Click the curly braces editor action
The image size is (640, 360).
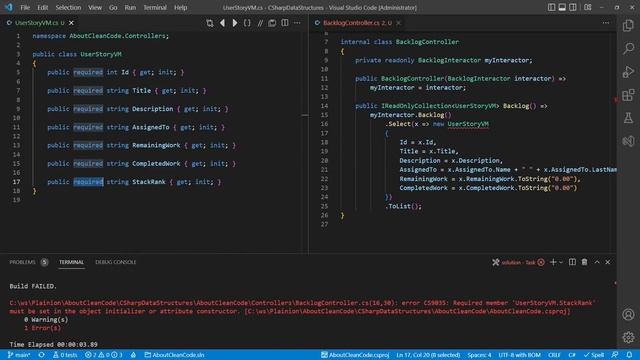pyautogui.click(x=247, y=23)
